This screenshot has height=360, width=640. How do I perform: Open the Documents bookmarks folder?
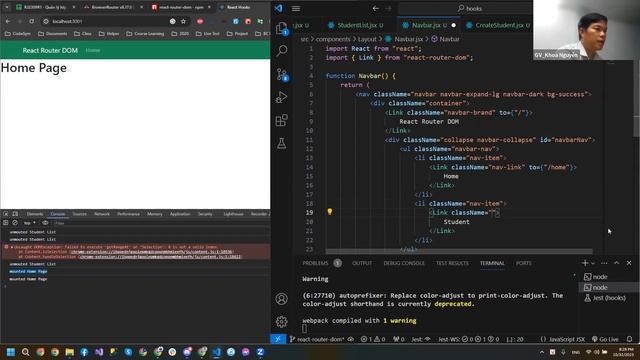tap(53, 33)
